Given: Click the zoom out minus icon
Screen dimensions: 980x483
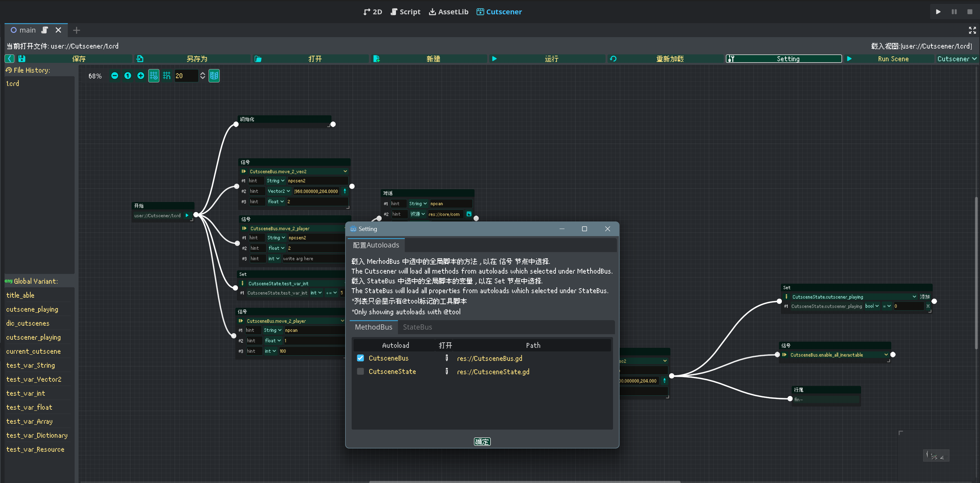Looking at the screenshot, I should (x=114, y=76).
